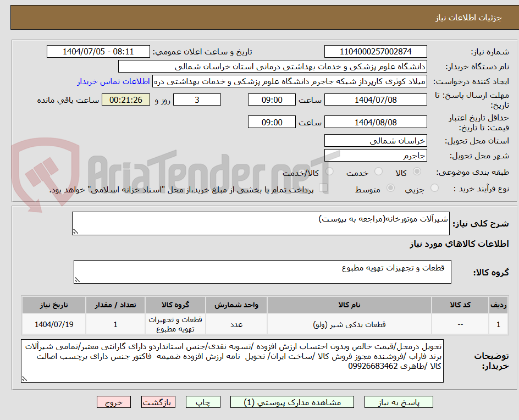Click the جزئیات اطلاعات نیاز page title
The height and width of the screenshot is (420, 519).
[468, 18]
